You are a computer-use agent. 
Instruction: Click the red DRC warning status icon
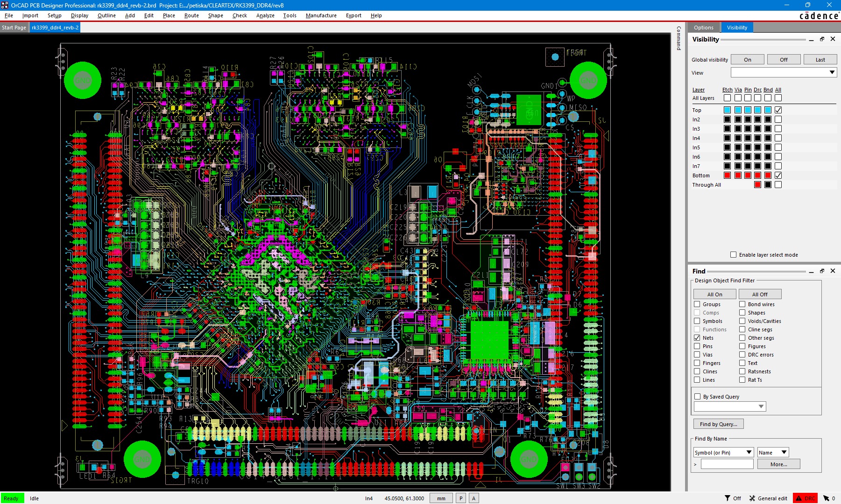pyautogui.click(x=799, y=498)
